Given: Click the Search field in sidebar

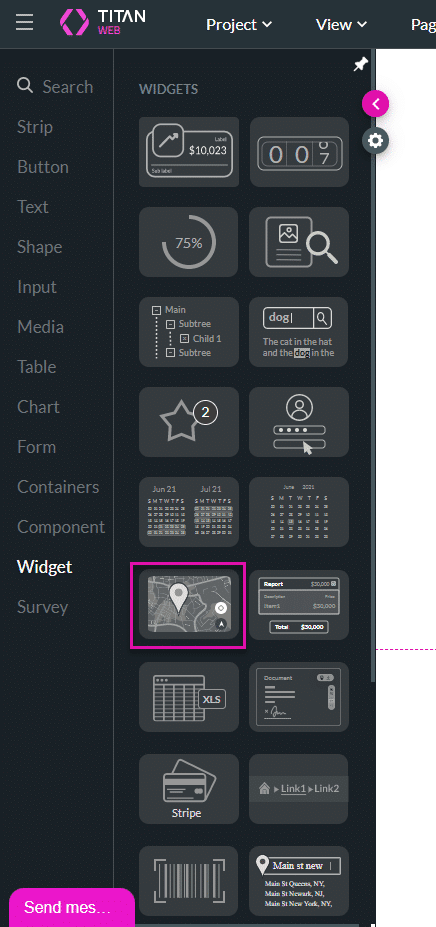Looking at the screenshot, I should click(x=55, y=87).
